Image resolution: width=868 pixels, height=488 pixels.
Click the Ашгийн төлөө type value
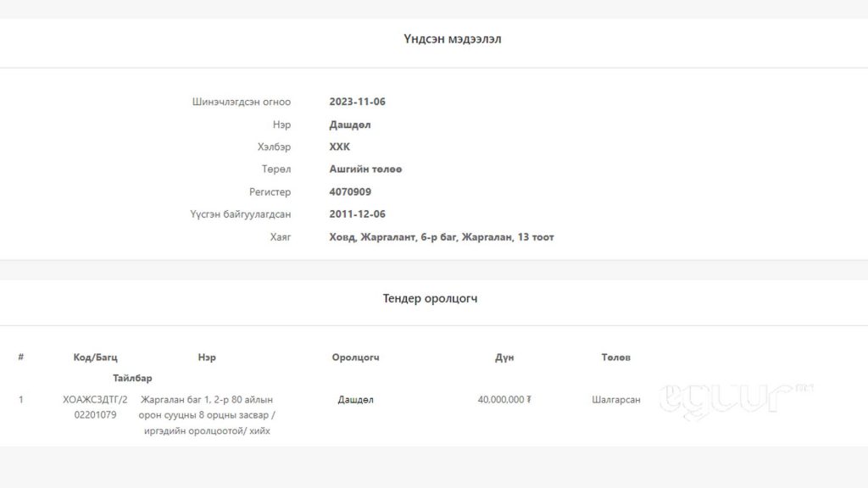365,169
